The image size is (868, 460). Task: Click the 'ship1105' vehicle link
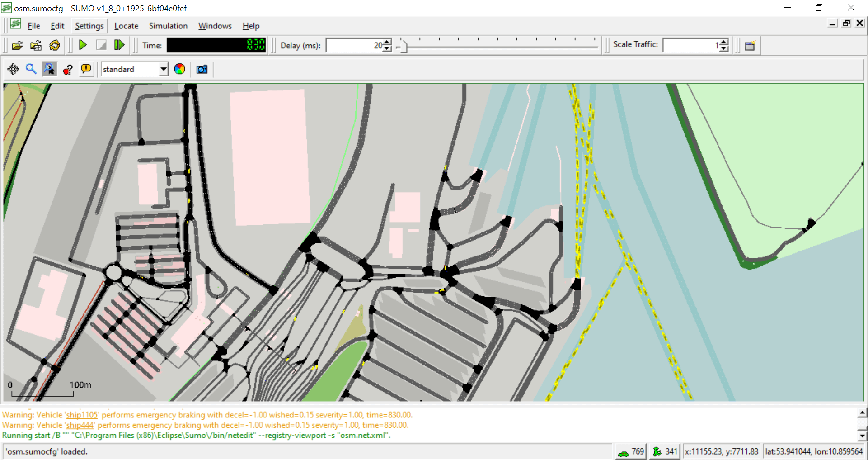(82, 415)
